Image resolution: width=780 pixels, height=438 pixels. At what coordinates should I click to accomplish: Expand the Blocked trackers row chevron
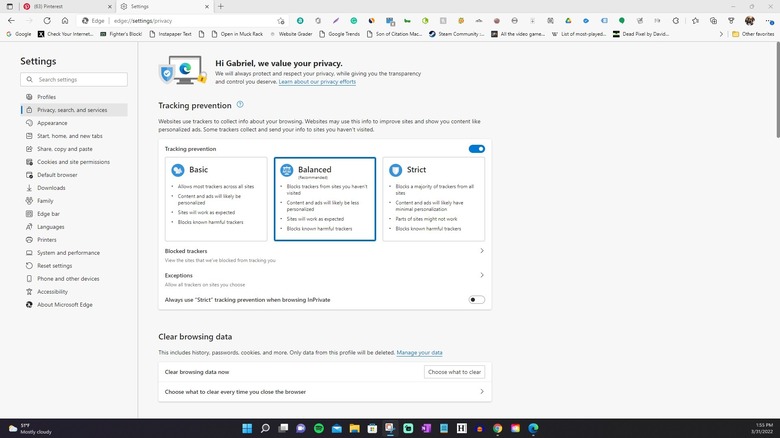[482, 251]
